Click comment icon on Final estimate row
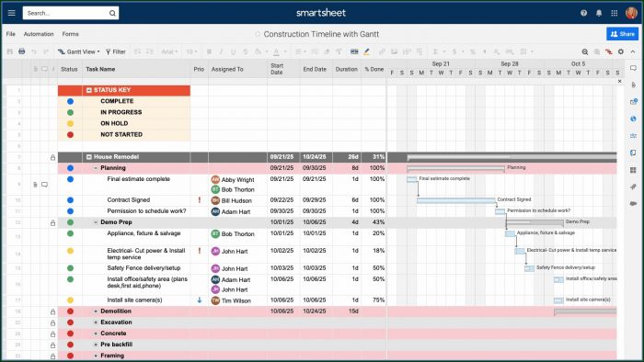 (x=44, y=185)
